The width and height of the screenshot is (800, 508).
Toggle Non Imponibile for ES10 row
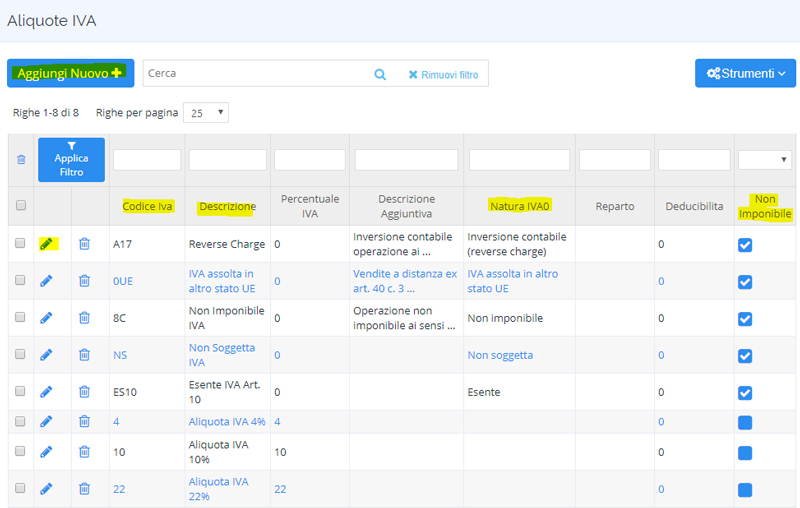coord(745,393)
